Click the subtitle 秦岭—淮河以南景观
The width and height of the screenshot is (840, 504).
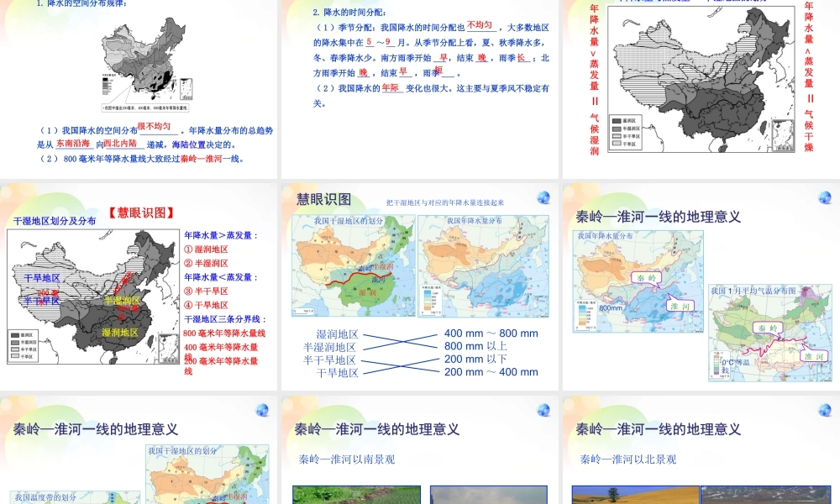click(347, 459)
